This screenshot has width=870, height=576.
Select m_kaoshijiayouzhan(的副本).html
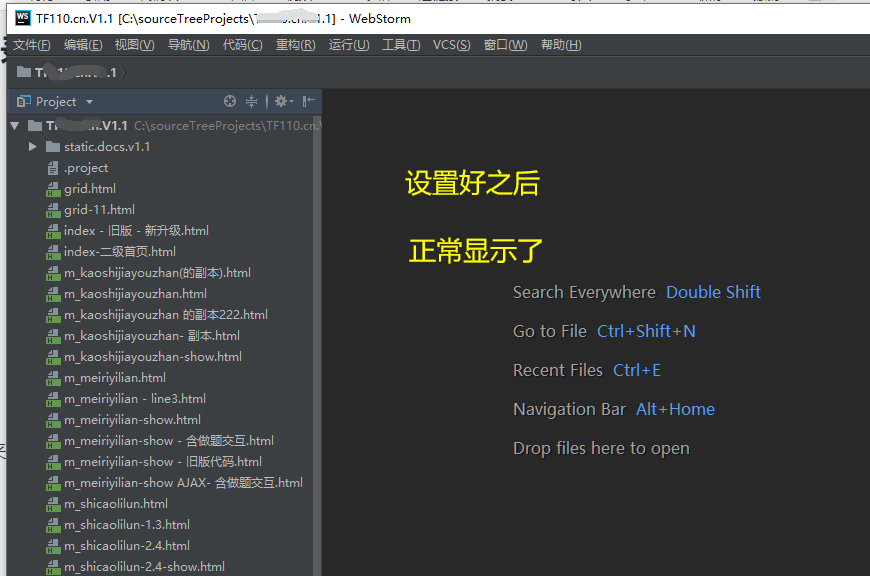tap(157, 273)
